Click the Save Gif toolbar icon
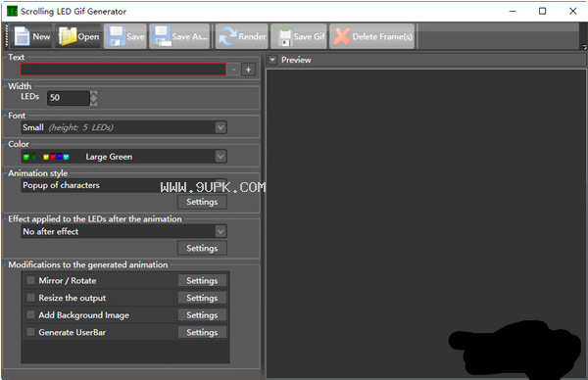Viewport: 588px width, 380px height. point(284,36)
